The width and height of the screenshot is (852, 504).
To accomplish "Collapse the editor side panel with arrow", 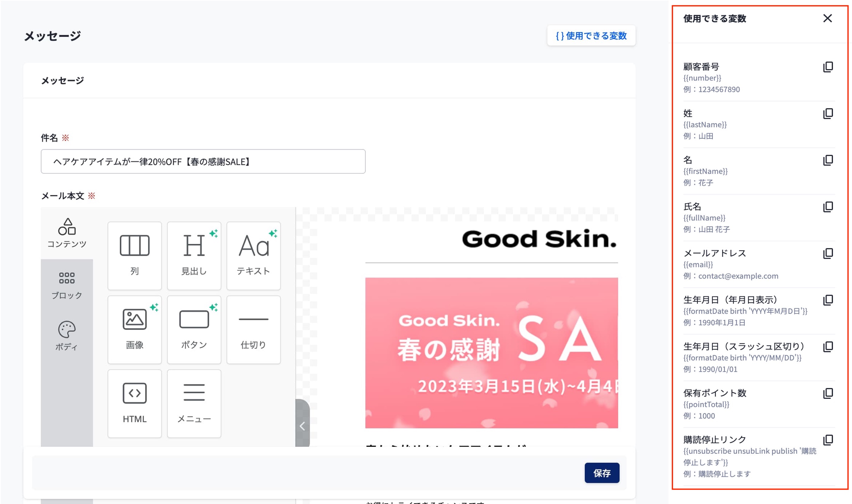I will tap(302, 426).
